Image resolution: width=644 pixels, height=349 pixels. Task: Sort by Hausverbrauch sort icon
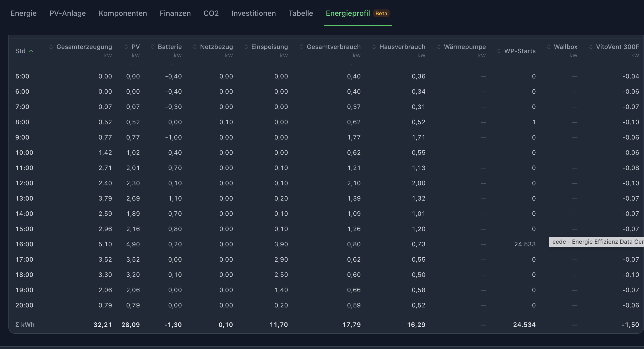coord(374,47)
